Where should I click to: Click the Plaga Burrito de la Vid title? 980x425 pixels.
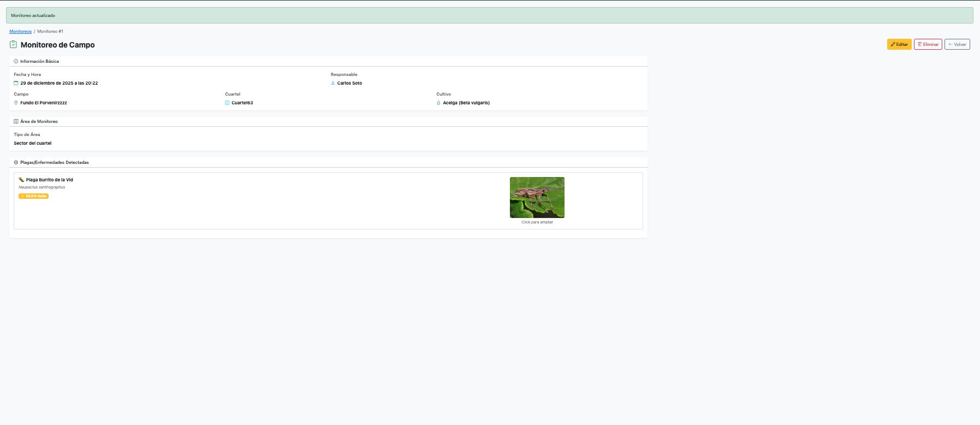49,180
